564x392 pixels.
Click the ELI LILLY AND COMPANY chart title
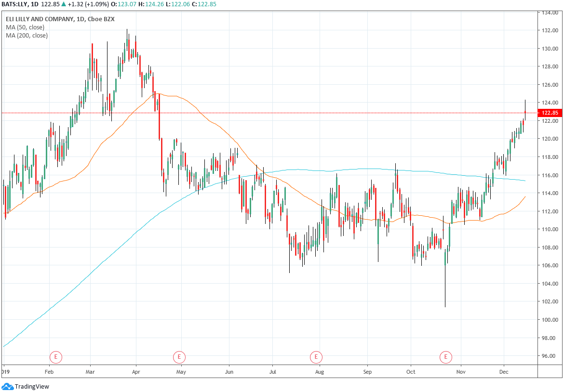[x=60, y=19]
